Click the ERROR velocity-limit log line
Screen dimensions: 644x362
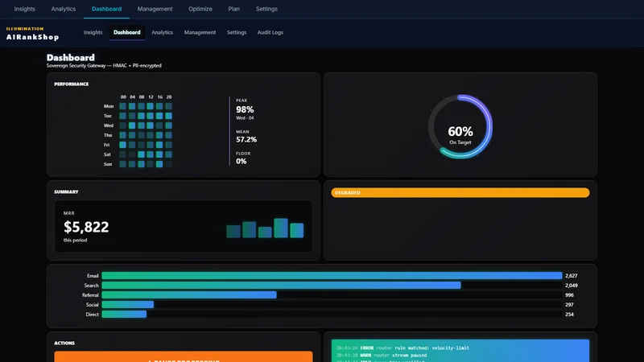[402, 348]
